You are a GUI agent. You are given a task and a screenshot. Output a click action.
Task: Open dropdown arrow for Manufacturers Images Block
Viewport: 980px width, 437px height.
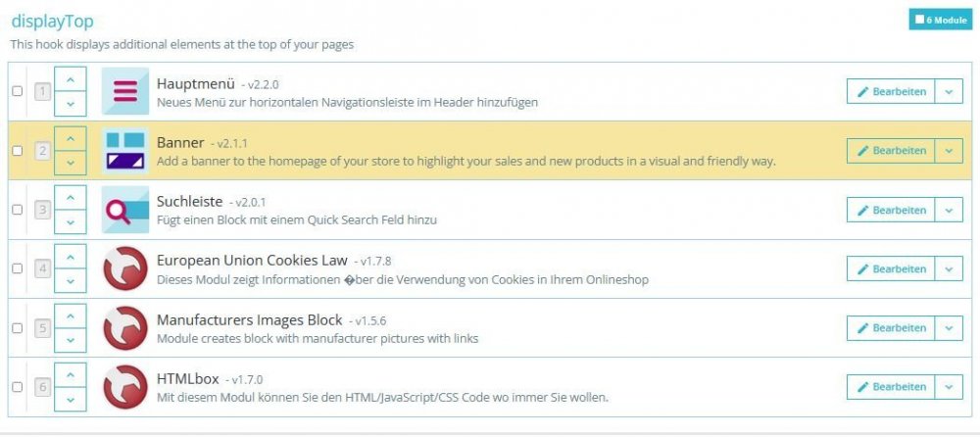(x=948, y=327)
